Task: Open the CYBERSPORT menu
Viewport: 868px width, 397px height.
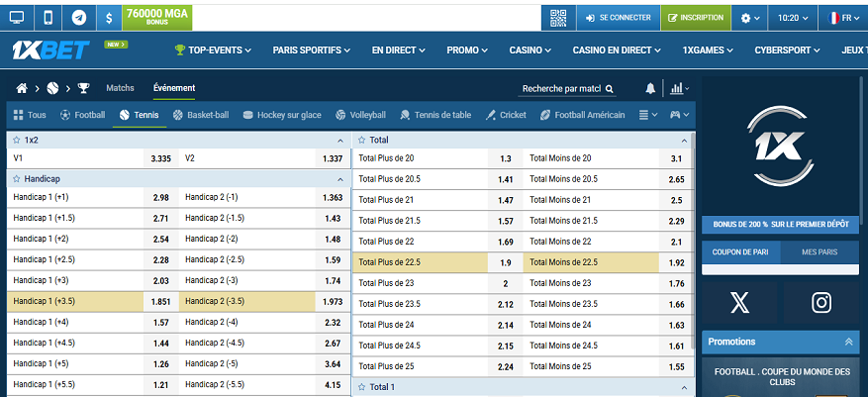Action: click(x=787, y=50)
